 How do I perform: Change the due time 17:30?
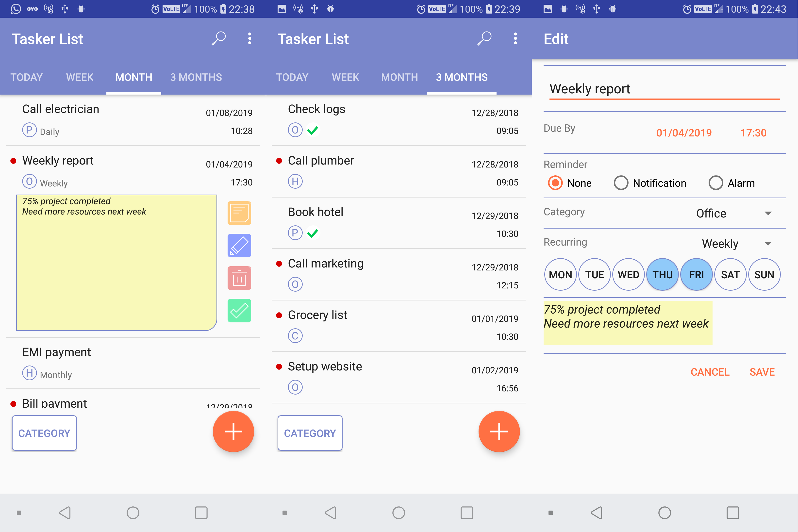(x=753, y=133)
